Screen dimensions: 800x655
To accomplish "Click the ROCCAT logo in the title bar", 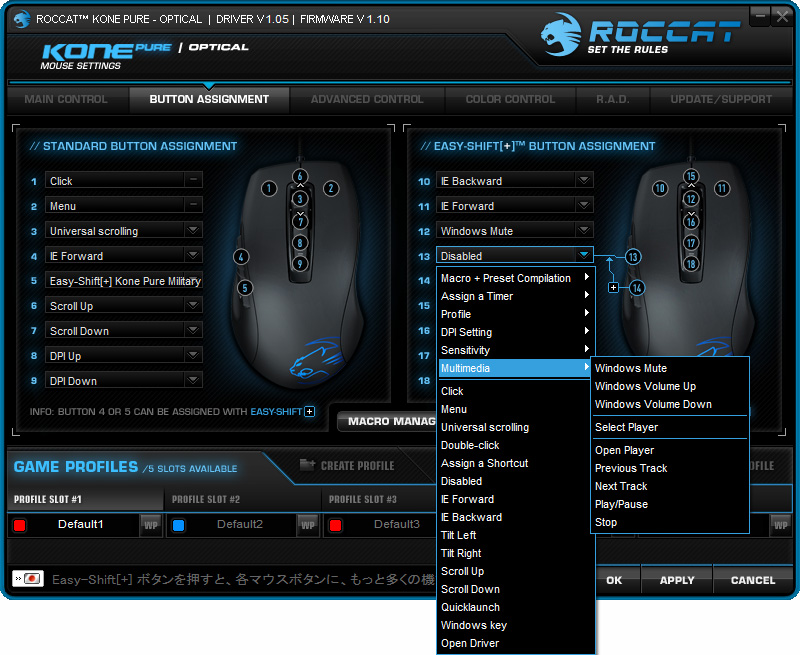I will click(21, 19).
